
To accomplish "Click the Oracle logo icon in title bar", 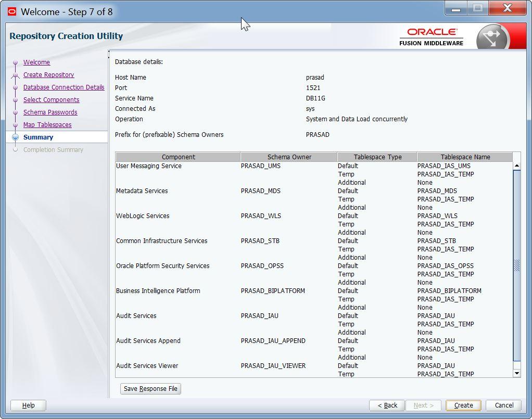I will pos(12,12).
